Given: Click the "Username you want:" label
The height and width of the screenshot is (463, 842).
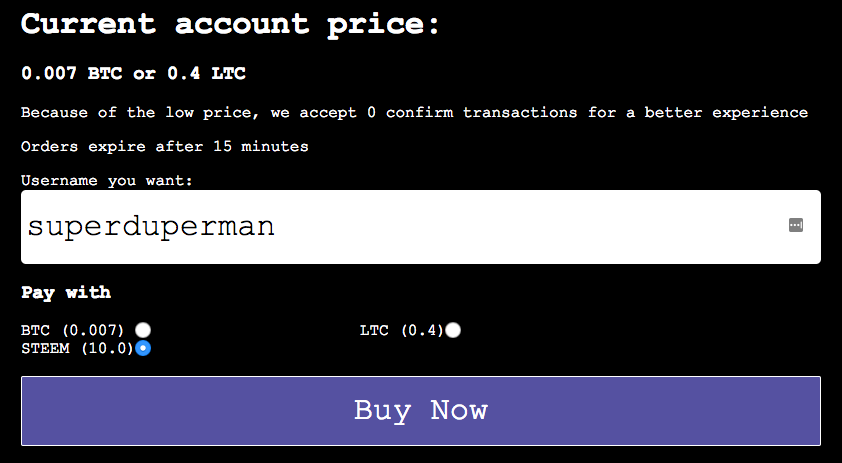Looking at the screenshot, I should tap(106, 181).
